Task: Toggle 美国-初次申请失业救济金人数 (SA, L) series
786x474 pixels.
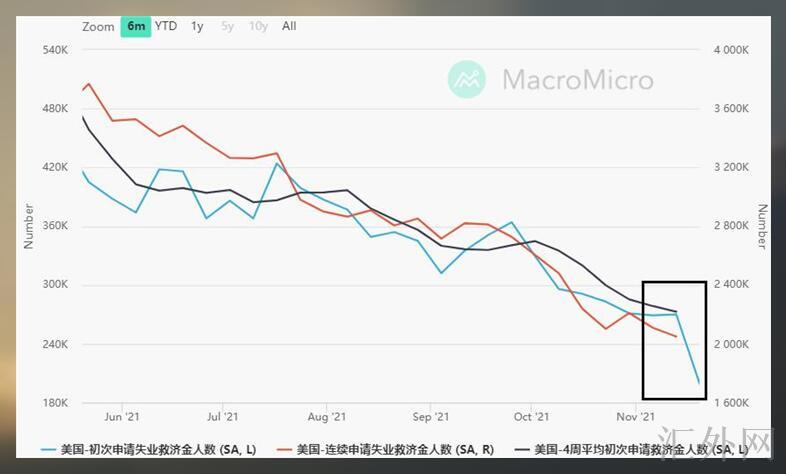Action: tap(160, 449)
